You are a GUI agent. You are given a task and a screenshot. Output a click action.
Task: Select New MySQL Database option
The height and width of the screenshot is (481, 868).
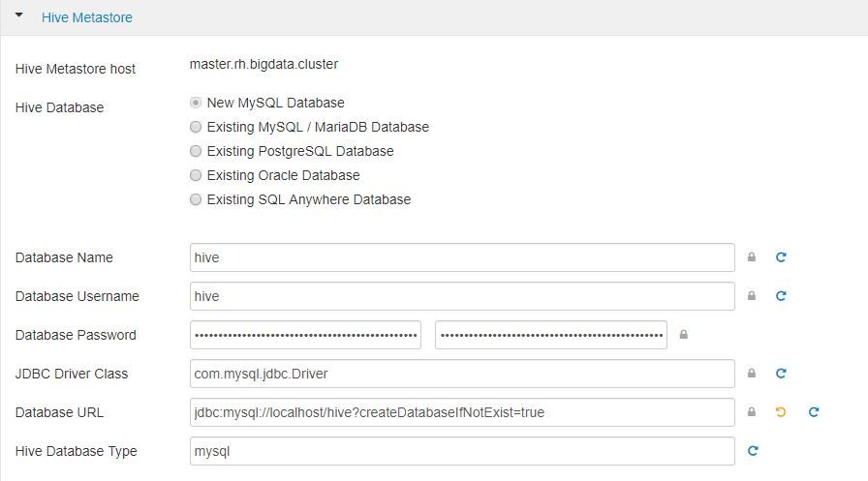point(197,103)
